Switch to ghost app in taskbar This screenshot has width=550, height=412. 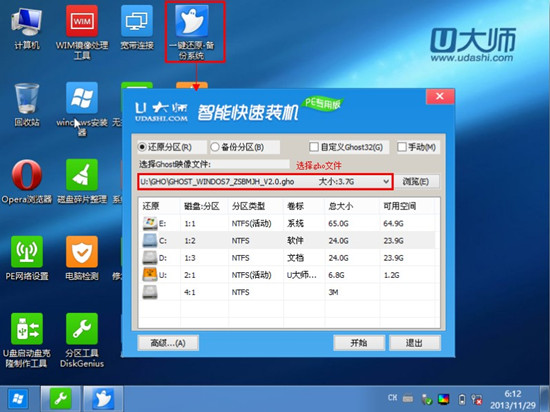pos(103,399)
